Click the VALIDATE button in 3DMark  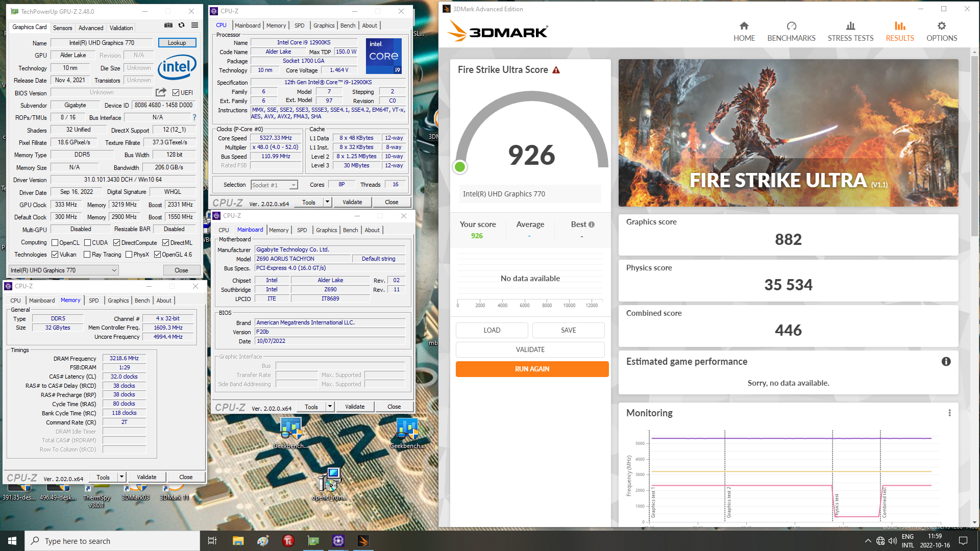(530, 349)
